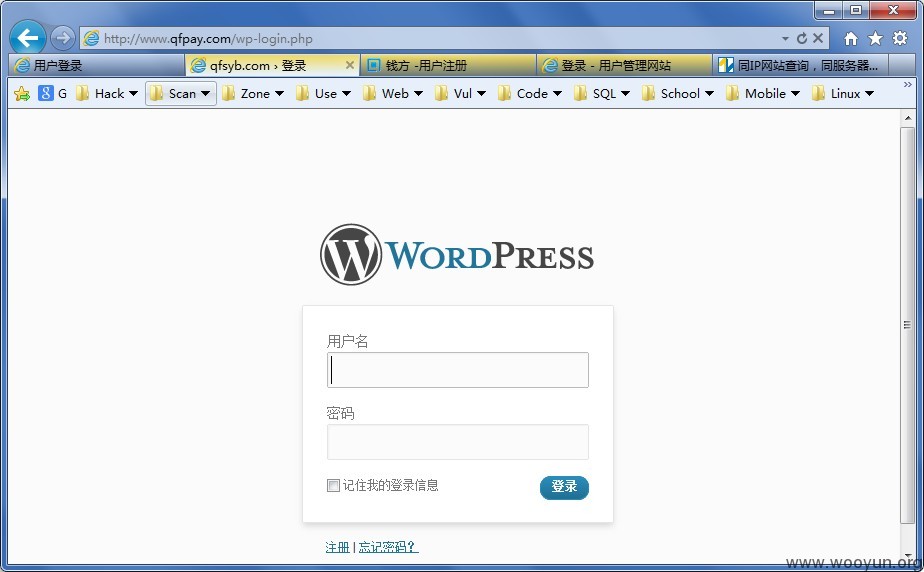The width and height of the screenshot is (924, 572).
Task: Expand the Linux bookmarks folder
Action: click(x=843, y=93)
